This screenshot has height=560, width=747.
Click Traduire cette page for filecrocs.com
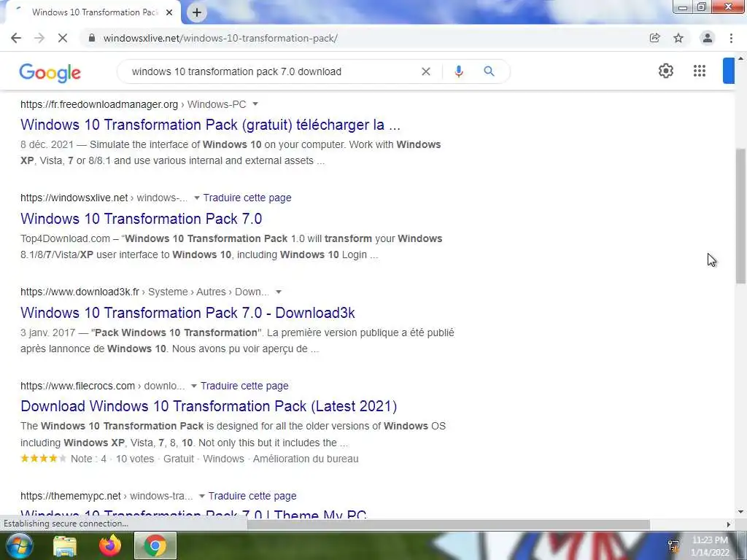coord(244,386)
